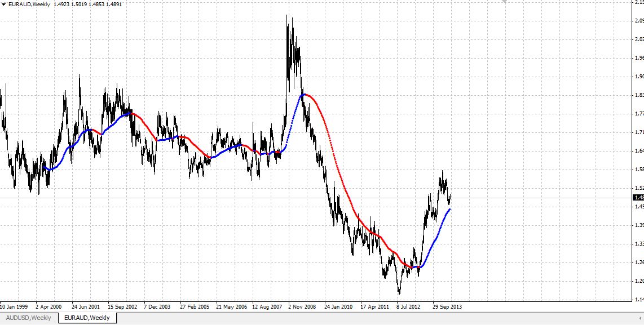Viewport: 644px width, 325px height.
Task: Click the date label 17 Apr 2011
Action: 374,306
